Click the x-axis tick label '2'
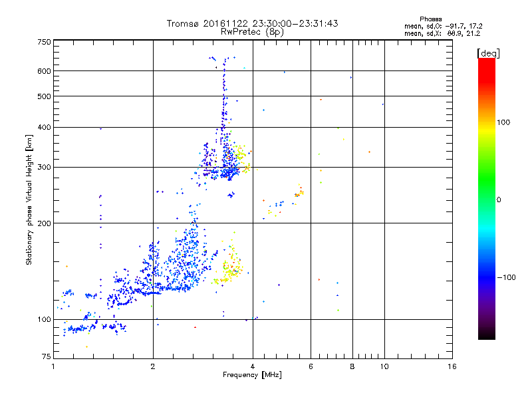Screen dimensions: 532x399 (153, 366)
